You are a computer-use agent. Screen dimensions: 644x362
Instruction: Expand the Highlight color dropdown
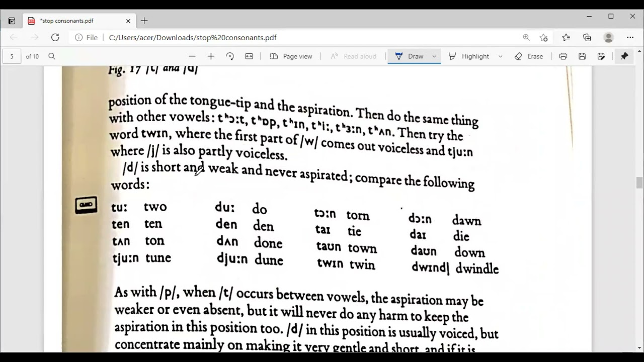point(500,56)
